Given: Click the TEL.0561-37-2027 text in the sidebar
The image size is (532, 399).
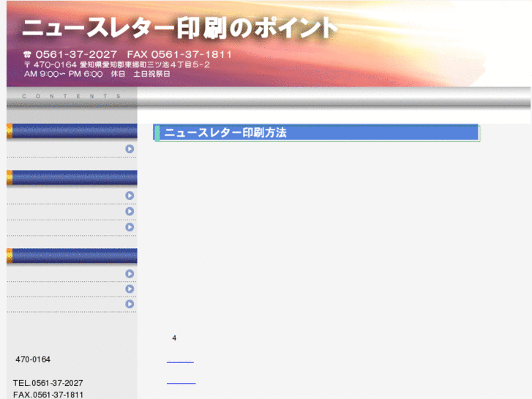Looking at the screenshot, I should 48,383.
